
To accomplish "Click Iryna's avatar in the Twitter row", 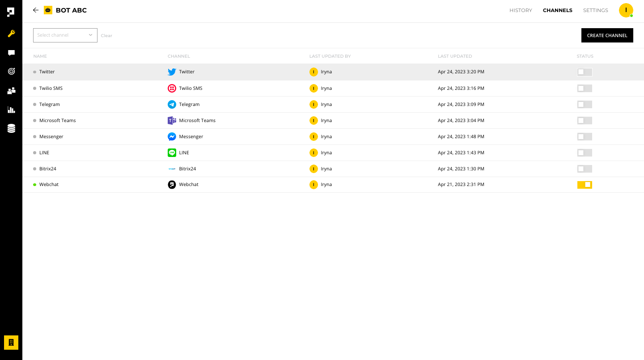I will coord(314,72).
